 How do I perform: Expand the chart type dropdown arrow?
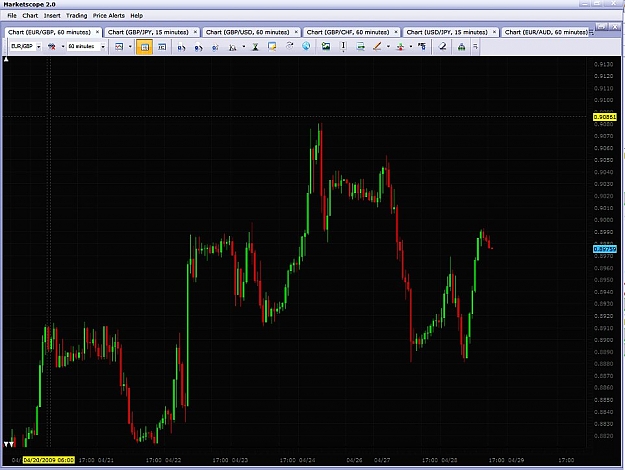tap(130, 47)
